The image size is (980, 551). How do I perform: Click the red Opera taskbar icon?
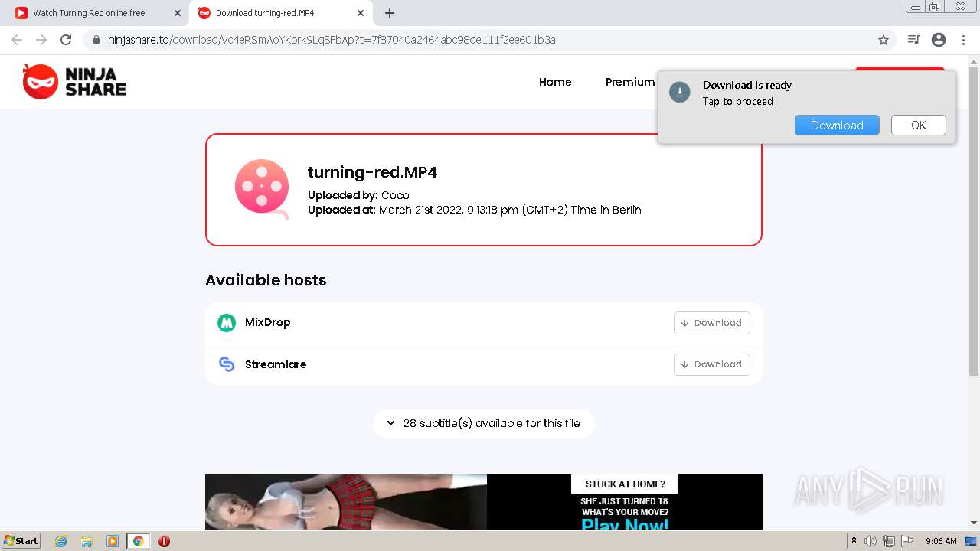[x=164, y=541]
